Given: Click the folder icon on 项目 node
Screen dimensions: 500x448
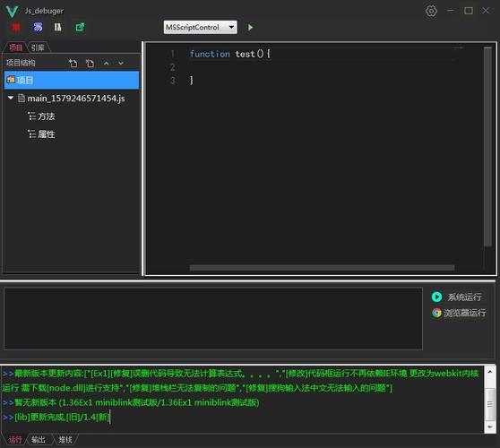Looking at the screenshot, I should (x=11, y=80).
